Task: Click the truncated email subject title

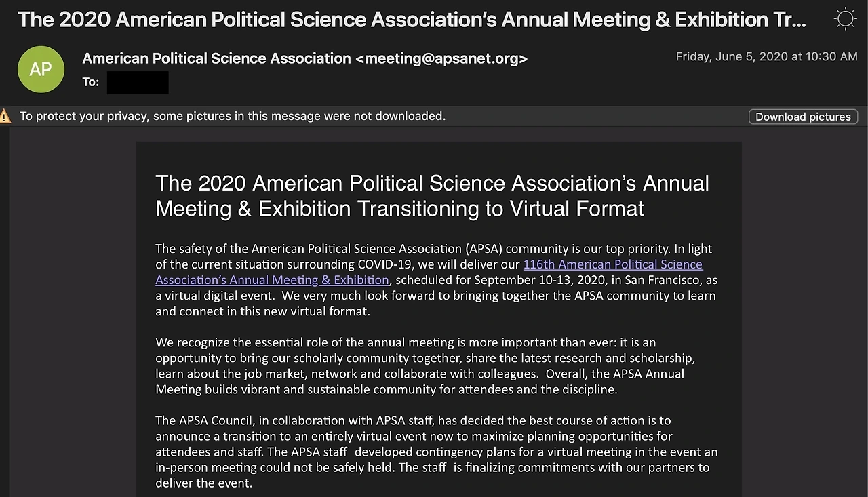Action: 412,19
